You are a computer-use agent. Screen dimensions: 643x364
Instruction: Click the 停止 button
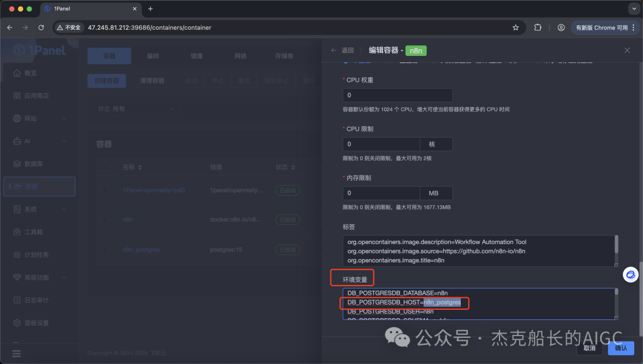tap(218, 81)
